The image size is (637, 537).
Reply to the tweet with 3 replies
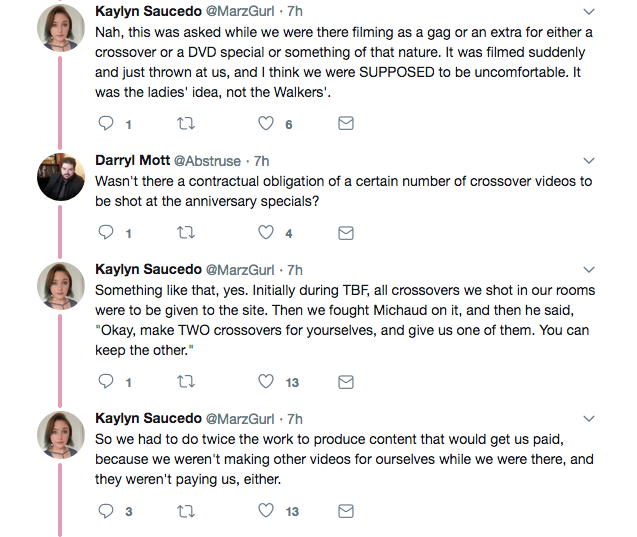pyautogui.click(x=107, y=511)
